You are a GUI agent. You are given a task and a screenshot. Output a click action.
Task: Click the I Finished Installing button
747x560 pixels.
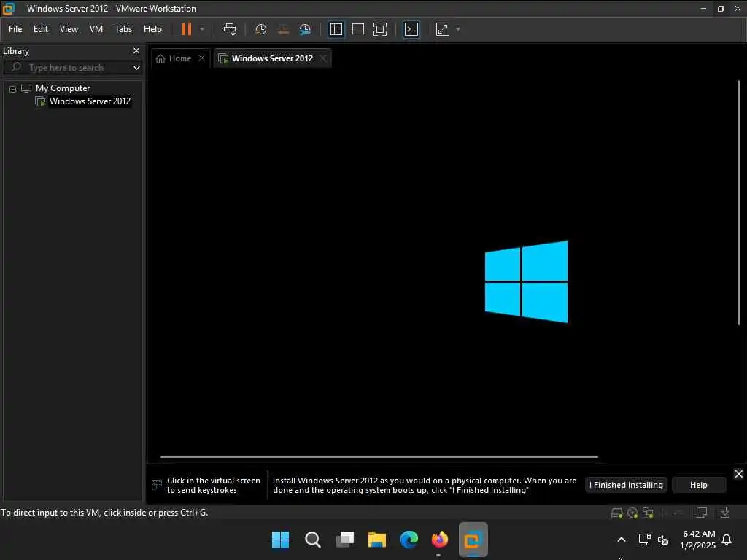(x=626, y=485)
